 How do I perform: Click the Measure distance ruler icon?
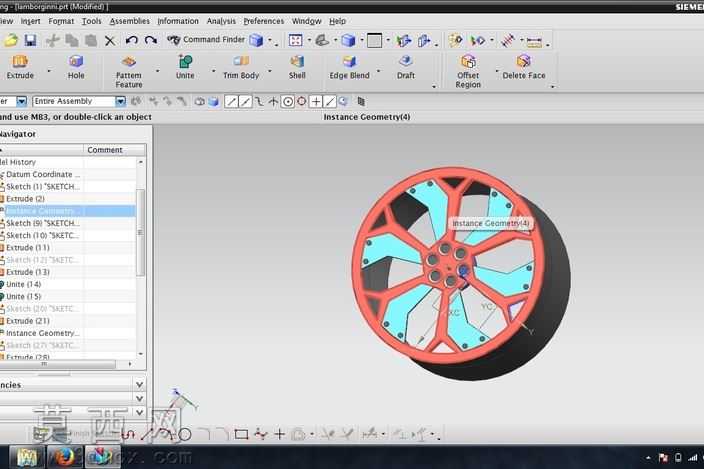click(534, 41)
